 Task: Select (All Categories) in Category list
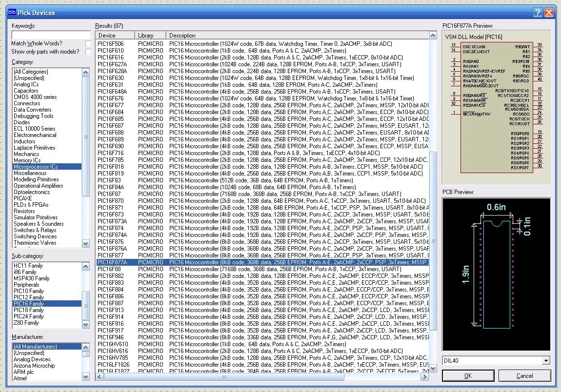[x=47, y=72]
